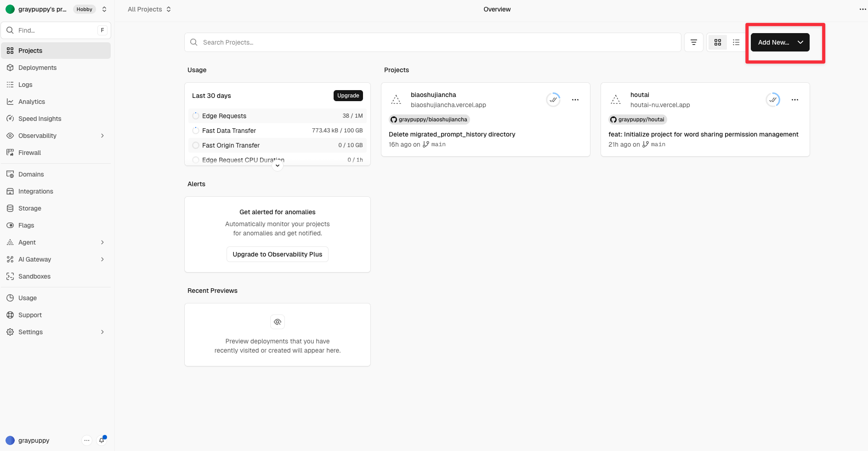Image resolution: width=868 pixels, height=451 pixels.
Task: Click Upgrade to Observability Plus
Action: (277, 254)
